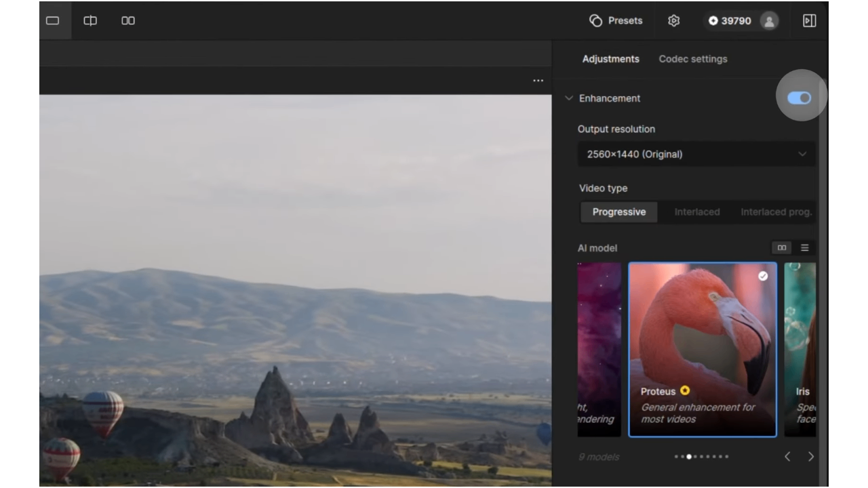Switch to the Adjustments tab
This screenshot has height=488, width=868.
(610, 59)
